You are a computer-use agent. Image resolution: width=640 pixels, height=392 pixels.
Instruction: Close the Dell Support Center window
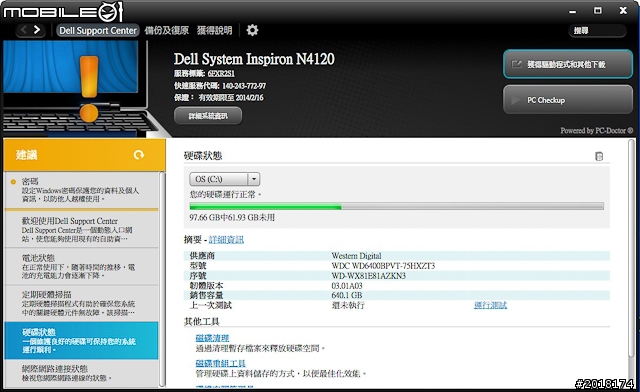coord(623,11)
